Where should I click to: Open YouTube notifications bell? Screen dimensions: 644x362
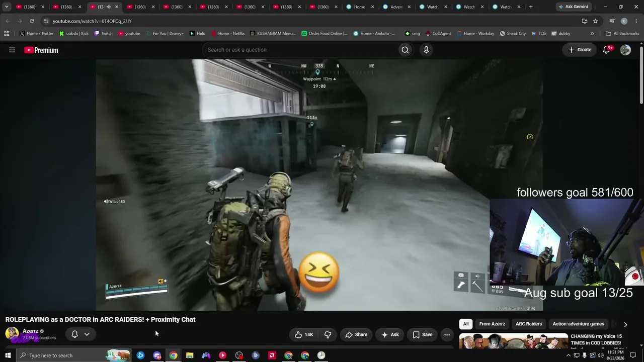click(606, 50)
